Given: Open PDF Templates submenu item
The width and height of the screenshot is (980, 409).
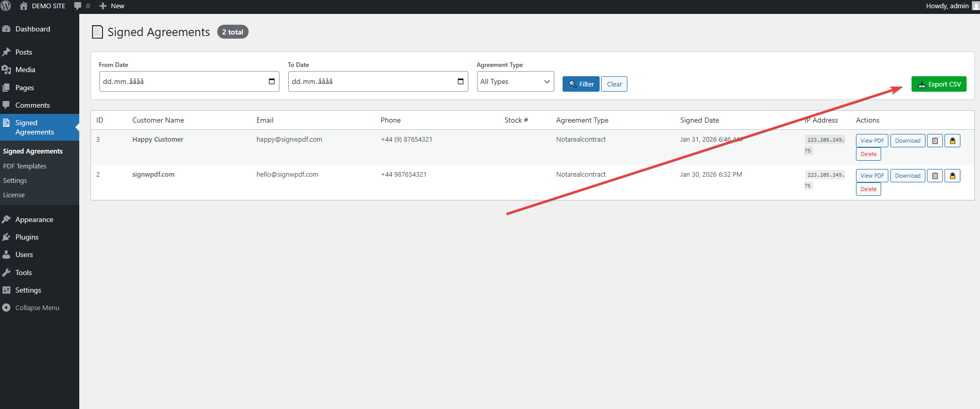Looking at the screenshot, I should pos(25,166).
